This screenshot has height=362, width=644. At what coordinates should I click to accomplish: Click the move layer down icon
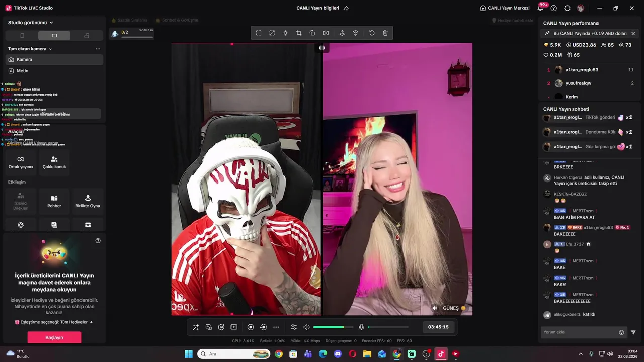[356, 33]
